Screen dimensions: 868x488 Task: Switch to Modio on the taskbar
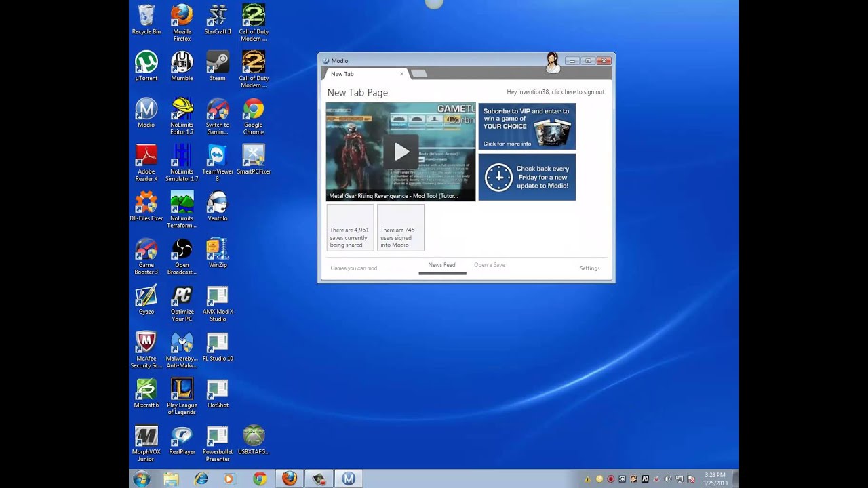[349, 479]
